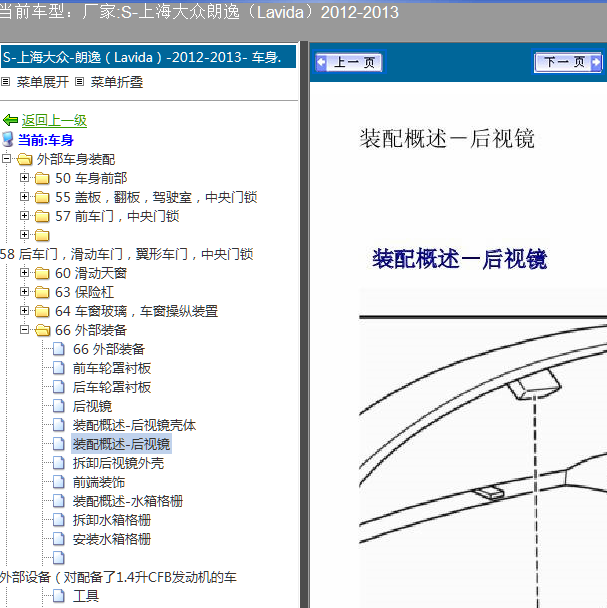Click folder icon of 60 滑动天窗
Image resolution: width=607 pixels, height=608 pixels.
[42, 273]
